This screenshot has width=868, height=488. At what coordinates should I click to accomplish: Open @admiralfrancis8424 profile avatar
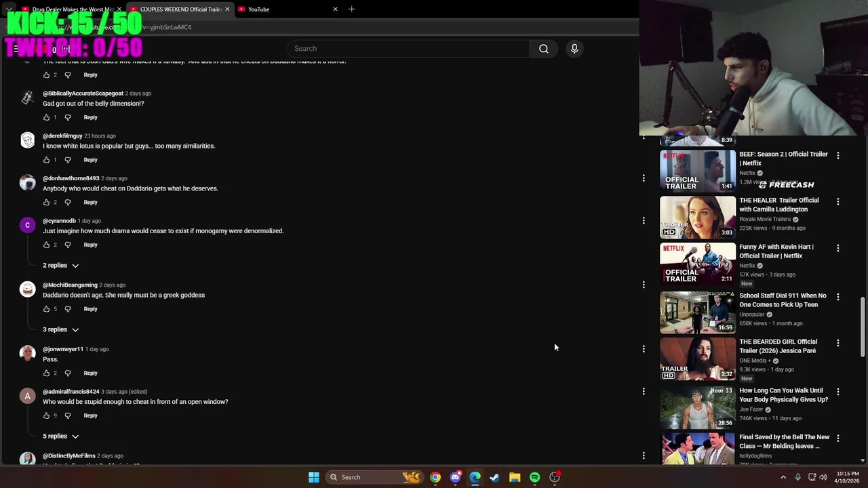point(27,396)
